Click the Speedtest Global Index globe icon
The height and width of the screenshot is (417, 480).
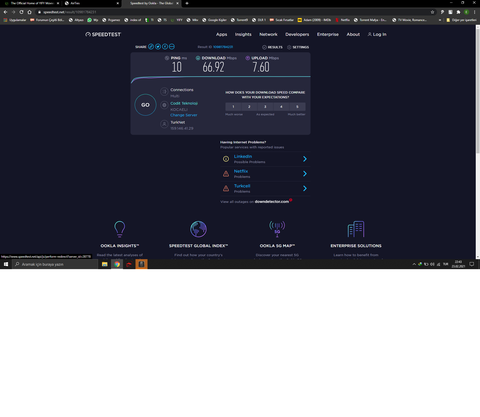click(x=198, y=229)
